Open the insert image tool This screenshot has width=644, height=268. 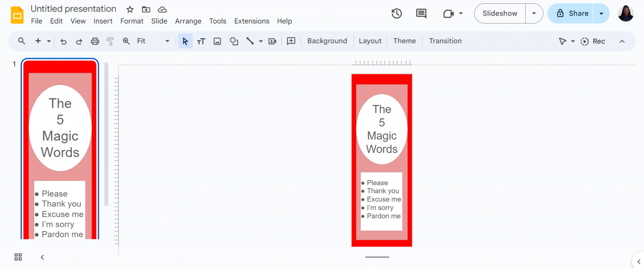click(217, 41)
